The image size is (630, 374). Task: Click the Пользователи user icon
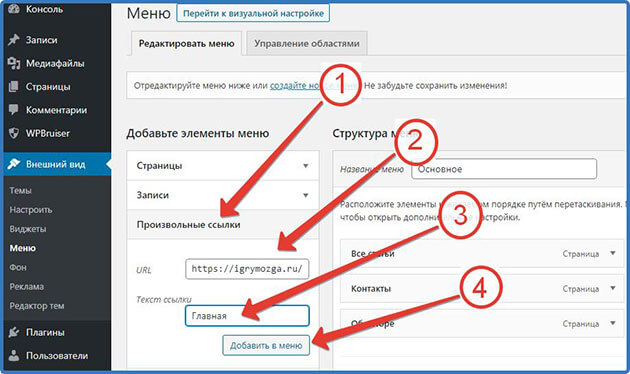(x=14, y=356)
